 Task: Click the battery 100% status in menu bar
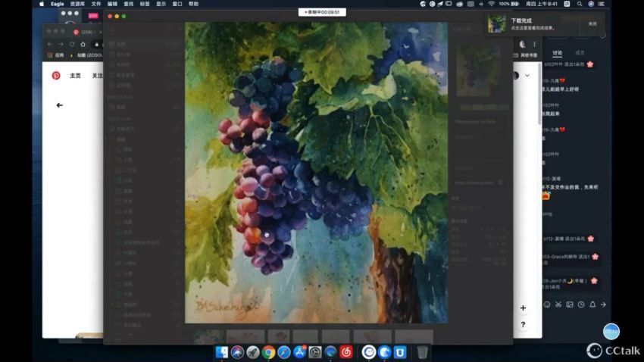click(x=509, y=4)
